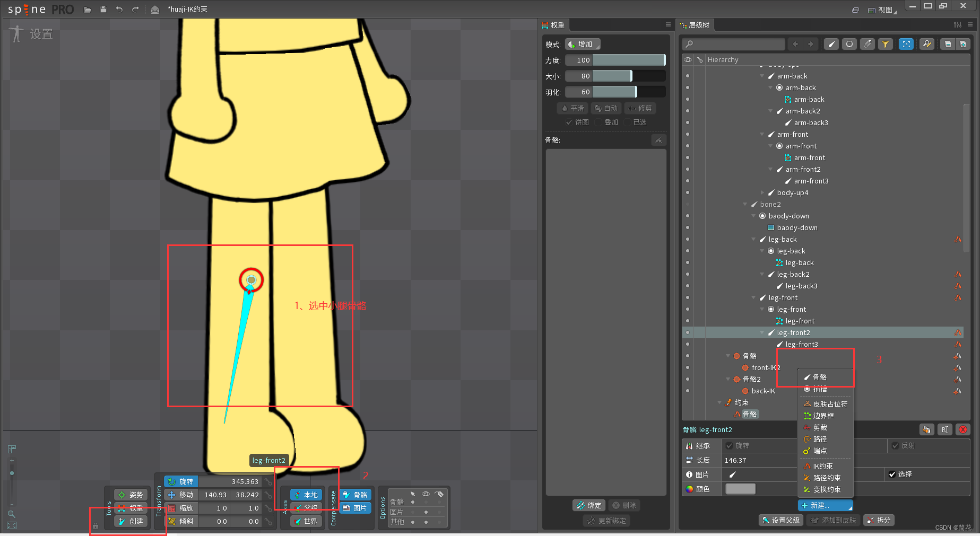The image size is (980, 536).
Task: Toggle slot filter circle icon
Action: coord(849,44)
